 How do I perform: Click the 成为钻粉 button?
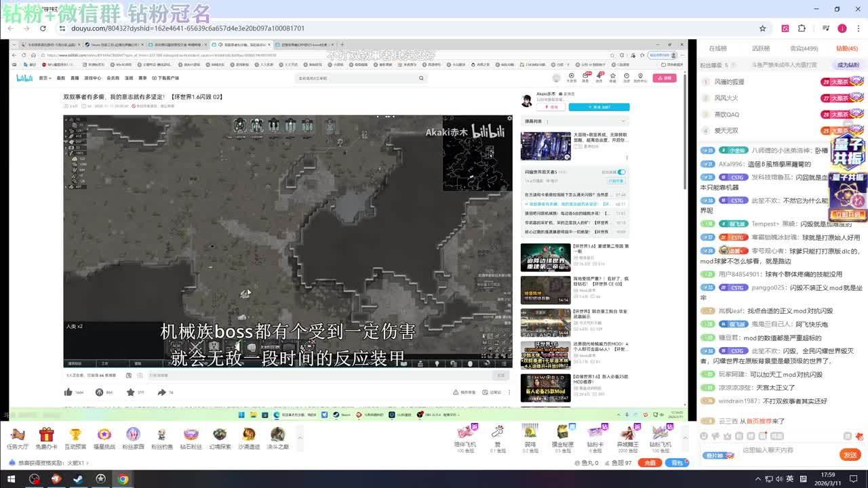848,65
